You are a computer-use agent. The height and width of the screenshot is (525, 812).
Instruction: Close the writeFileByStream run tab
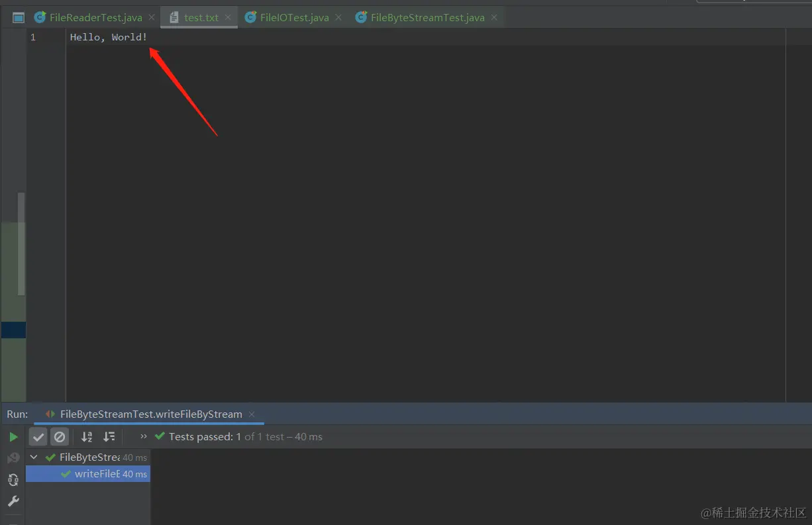252,414
